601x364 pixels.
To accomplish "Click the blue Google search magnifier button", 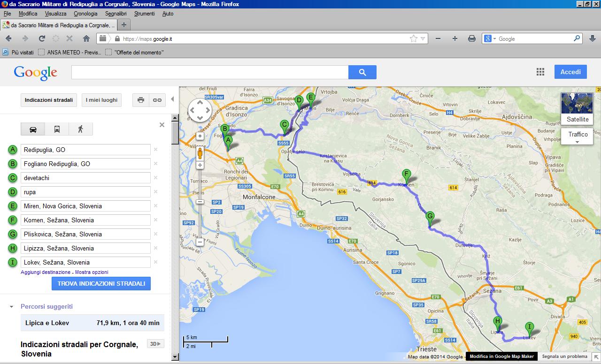I will [362, 72].
